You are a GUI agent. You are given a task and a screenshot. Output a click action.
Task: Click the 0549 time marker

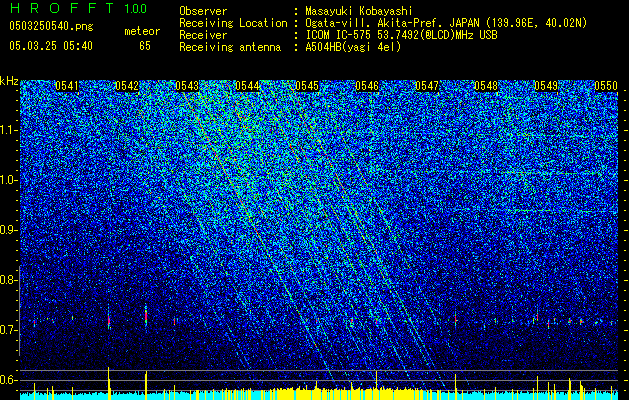[546, 86]
